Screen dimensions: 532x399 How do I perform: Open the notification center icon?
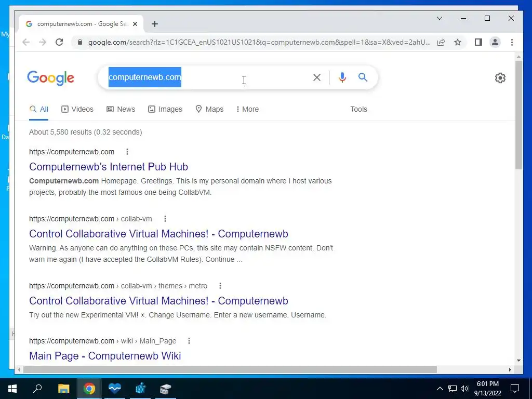pyautogui.click(x=515, y=389)
